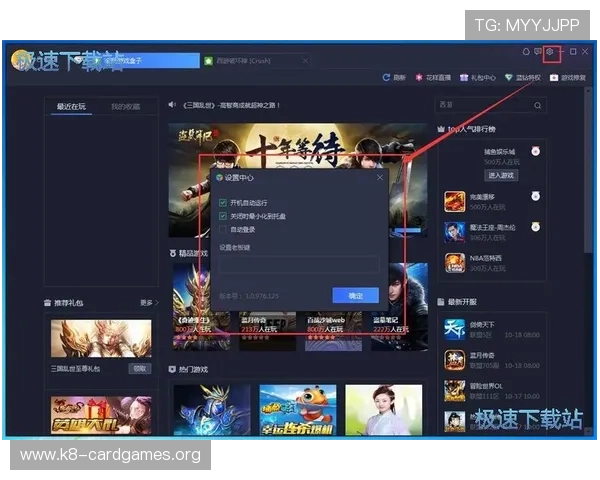Click the 刷新 refresh icon
The image size is (600, 480).
[x=386, y=78]
